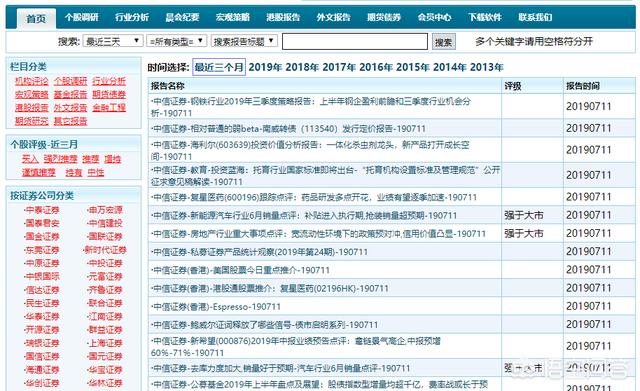
Task: Select the 2018年 time filter
Action: click(302, 67)
